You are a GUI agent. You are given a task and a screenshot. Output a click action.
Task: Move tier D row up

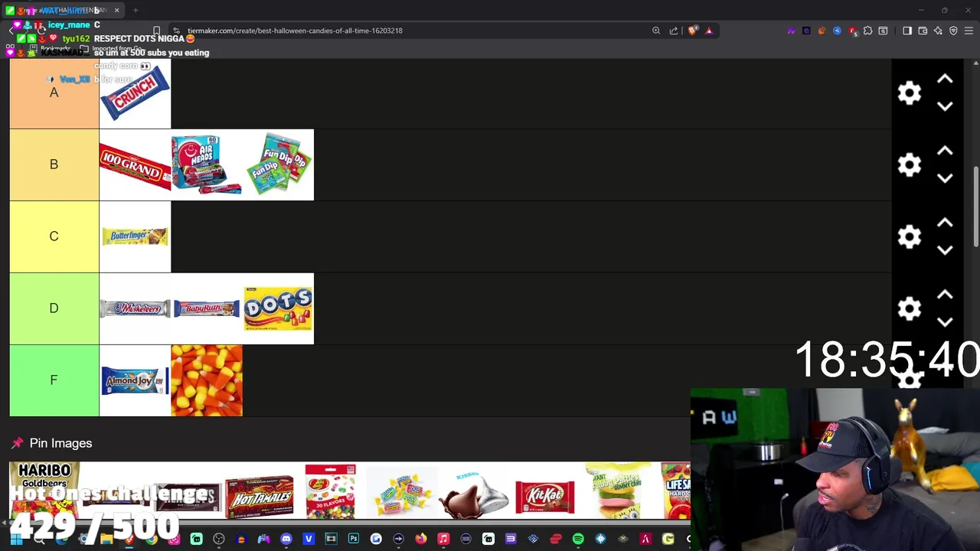(x=945, y=295)
